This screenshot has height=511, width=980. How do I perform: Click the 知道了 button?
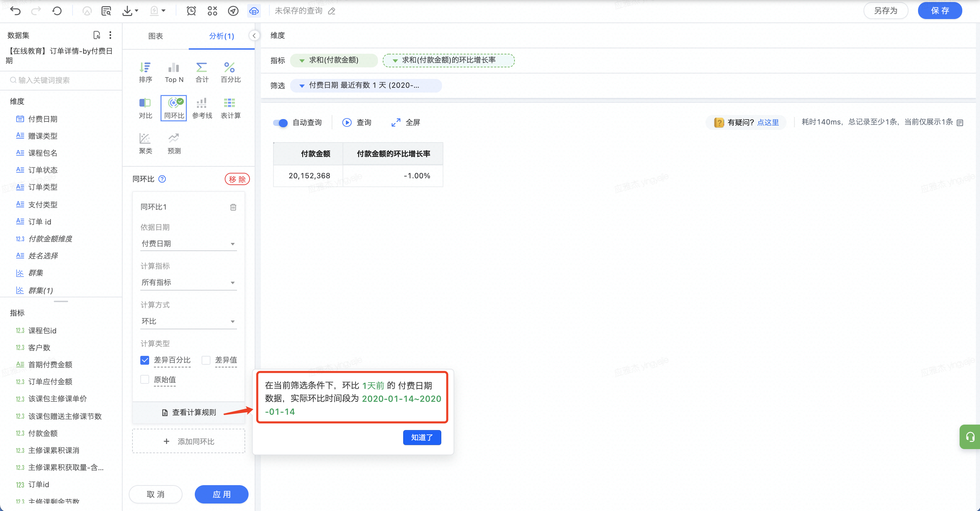click(x=422, y=437)
